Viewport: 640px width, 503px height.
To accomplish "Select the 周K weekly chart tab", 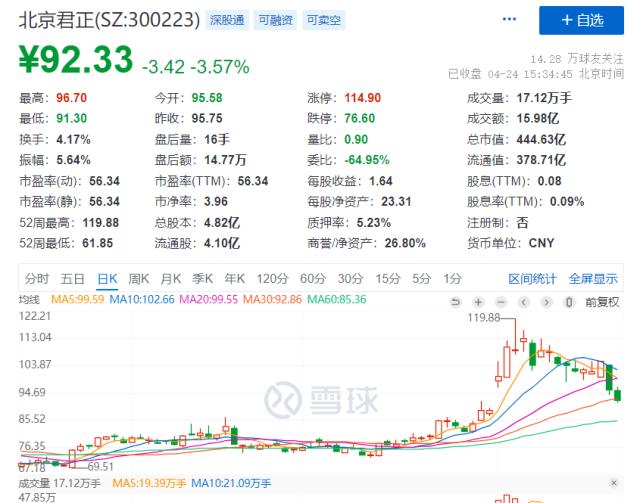I will tap(139, 278).
